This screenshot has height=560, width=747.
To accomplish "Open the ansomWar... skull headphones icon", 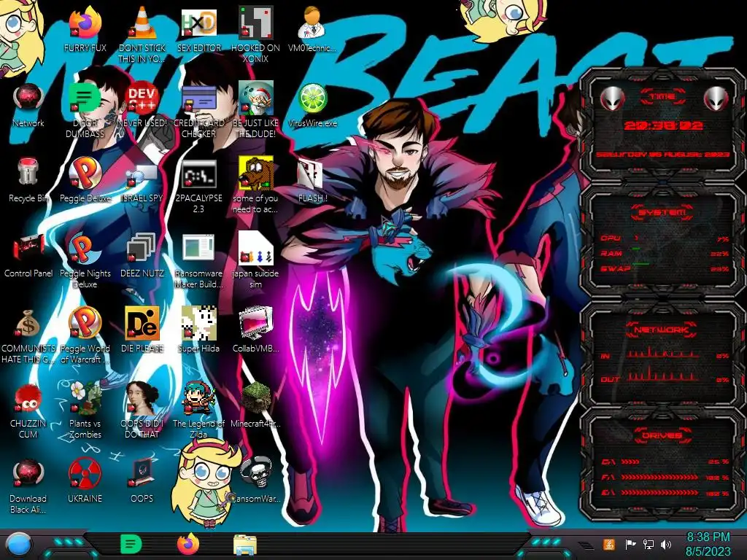I will pos(256,473).
